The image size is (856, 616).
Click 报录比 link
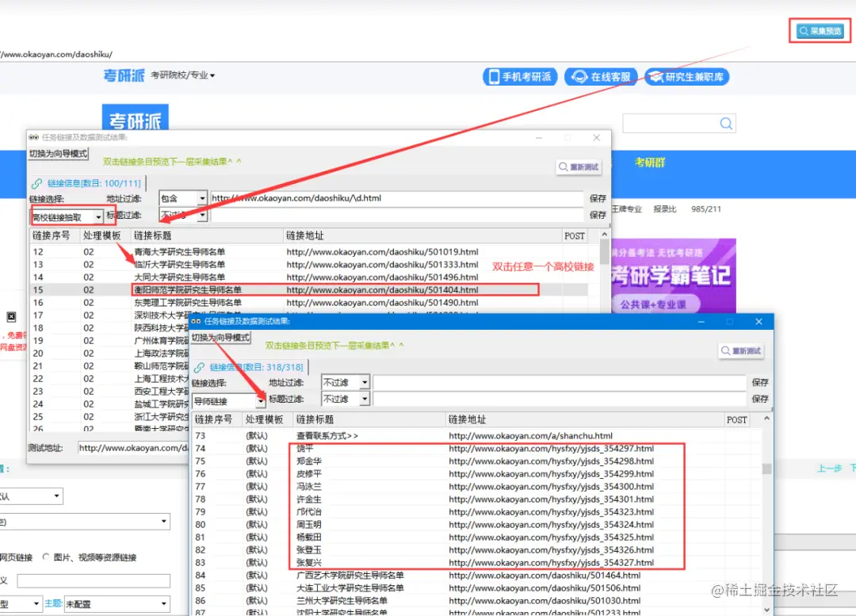pos(664,209)
